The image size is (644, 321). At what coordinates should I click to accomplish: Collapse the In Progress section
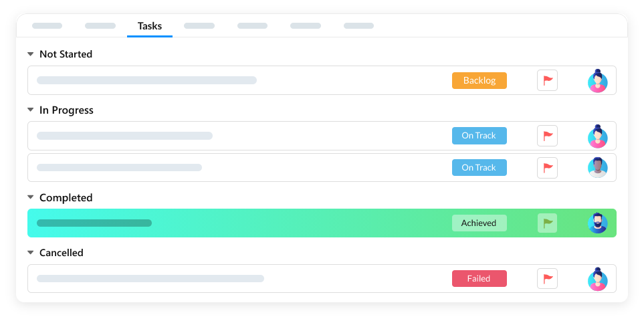tap(31, 110)
